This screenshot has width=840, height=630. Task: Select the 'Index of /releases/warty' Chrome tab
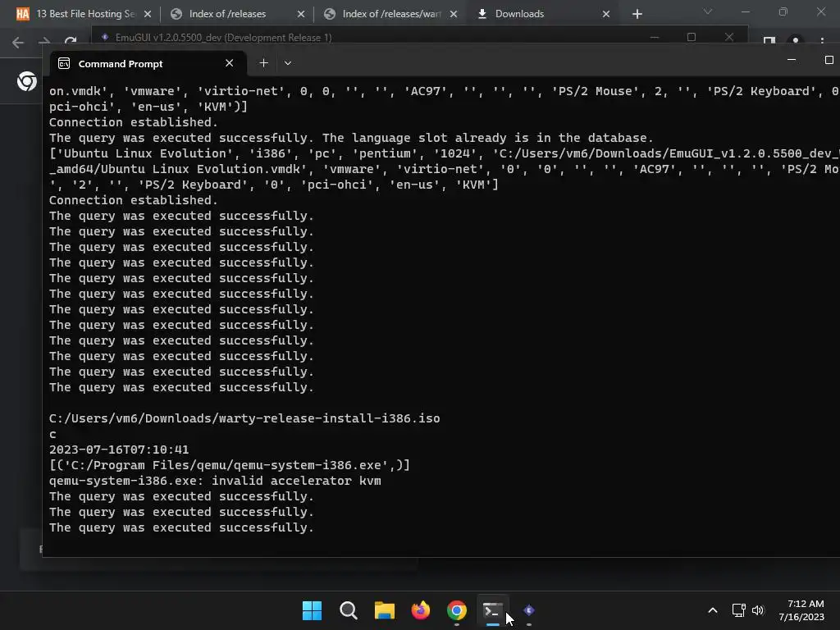click(391, 14)
